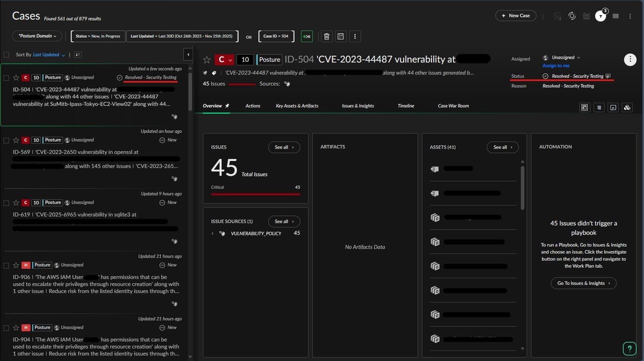Star the ID-504 case in detail header
644x361 pixels.
tap(206, 60)
